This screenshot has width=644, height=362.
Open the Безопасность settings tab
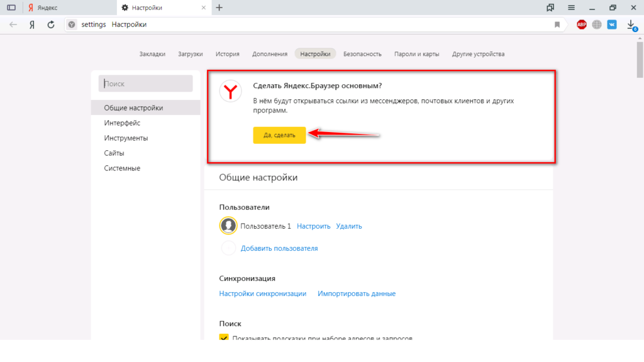click(x=362, y=54)
